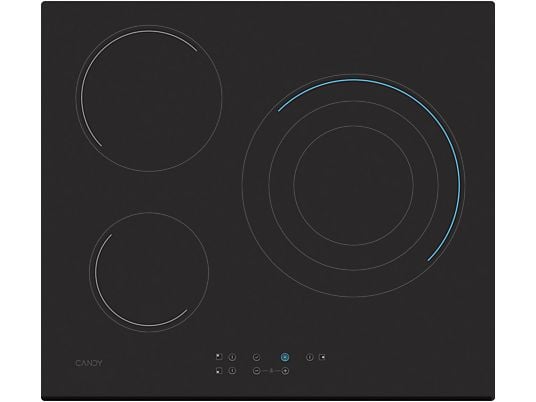Tap the lock symbol between minus and plus
536x402 pixels.
coord(271,371)
